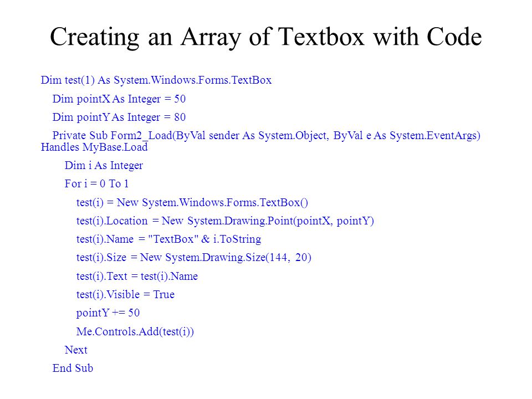This screenshot has width=532, height=399.
Task: Click the "test(i).Name" assignment line
Action: [168, 239]
